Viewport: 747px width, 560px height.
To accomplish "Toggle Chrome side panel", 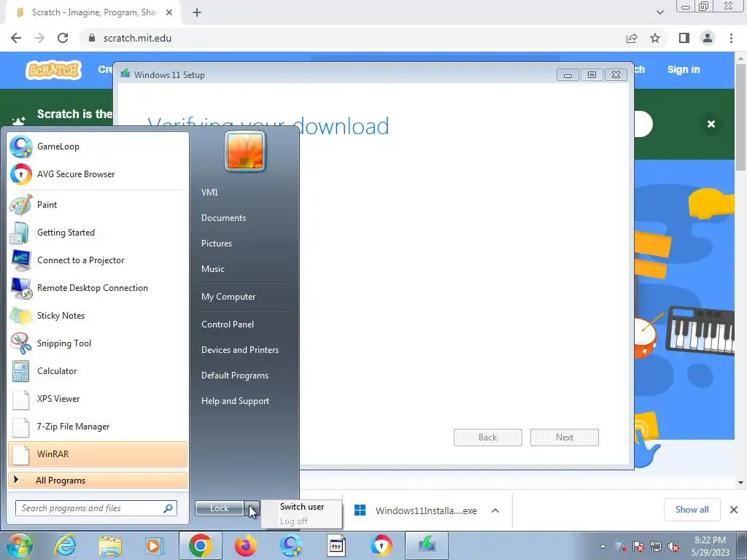I will (x=684, y=38).
